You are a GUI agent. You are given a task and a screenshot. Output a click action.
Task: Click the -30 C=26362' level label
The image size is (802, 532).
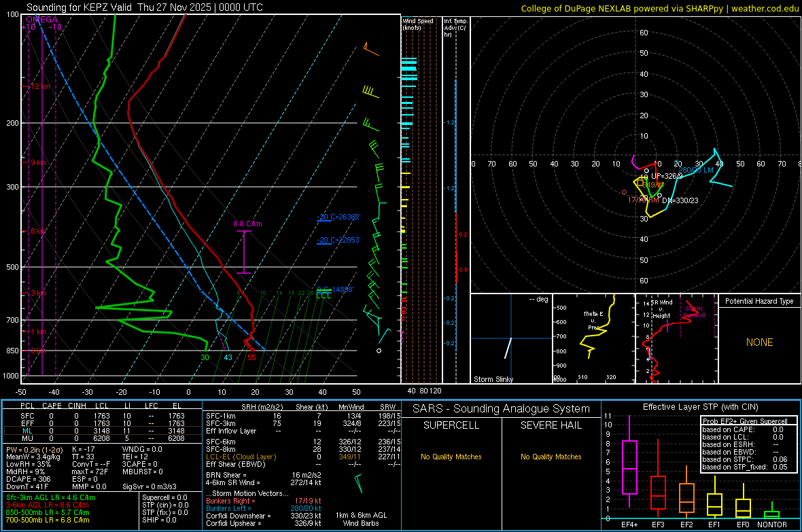coord(338,217)
